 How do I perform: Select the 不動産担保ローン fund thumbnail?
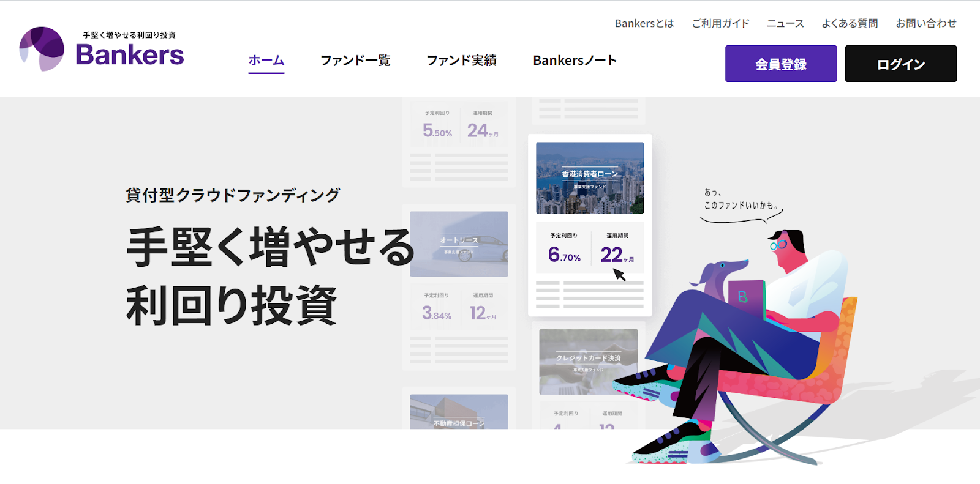click(459, 412)
